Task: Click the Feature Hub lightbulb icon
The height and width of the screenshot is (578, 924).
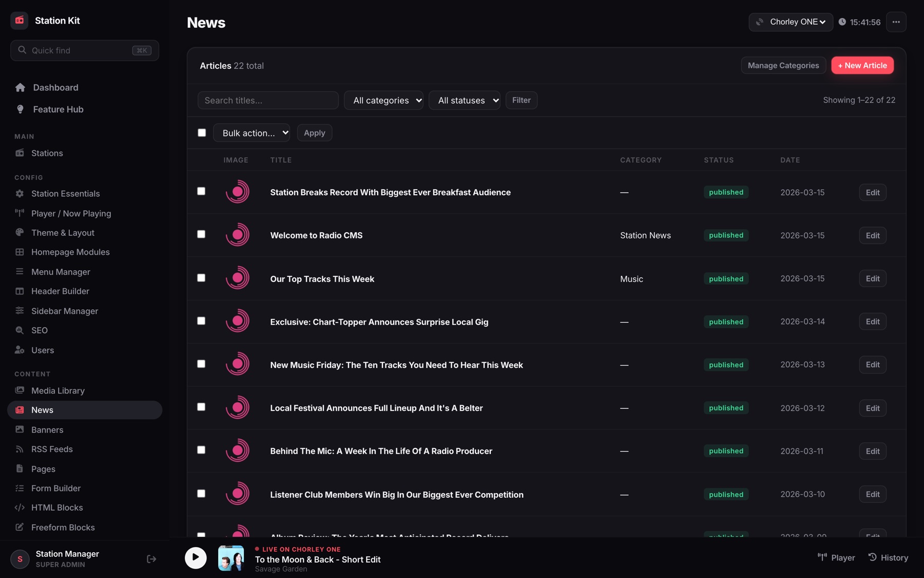Action: pyautogui.click(x=20, y=109)
